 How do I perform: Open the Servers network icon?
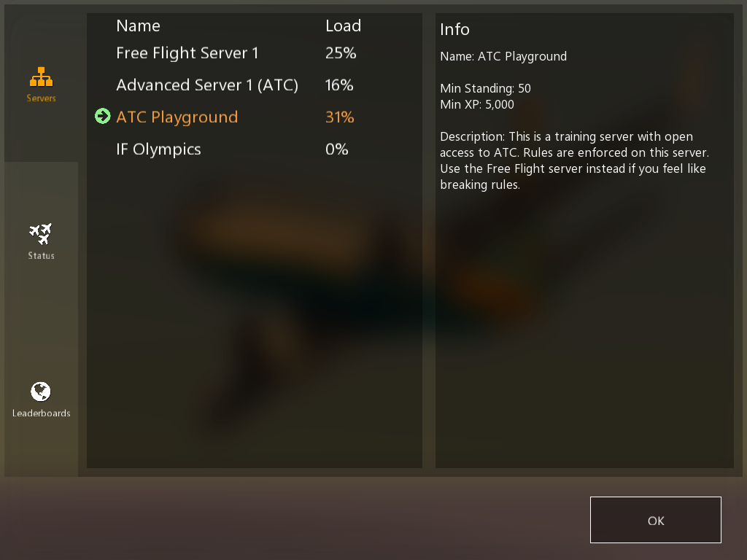41,77
